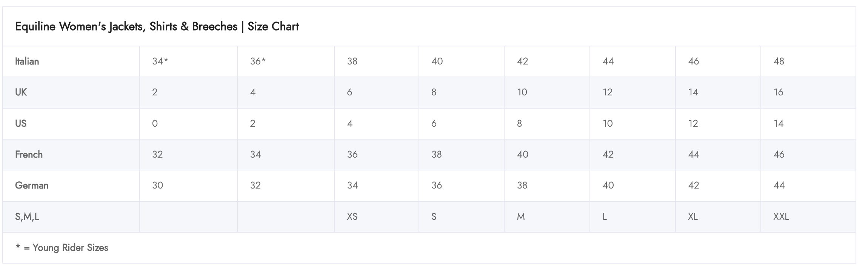Click the size chart title heading

(157, 26)
